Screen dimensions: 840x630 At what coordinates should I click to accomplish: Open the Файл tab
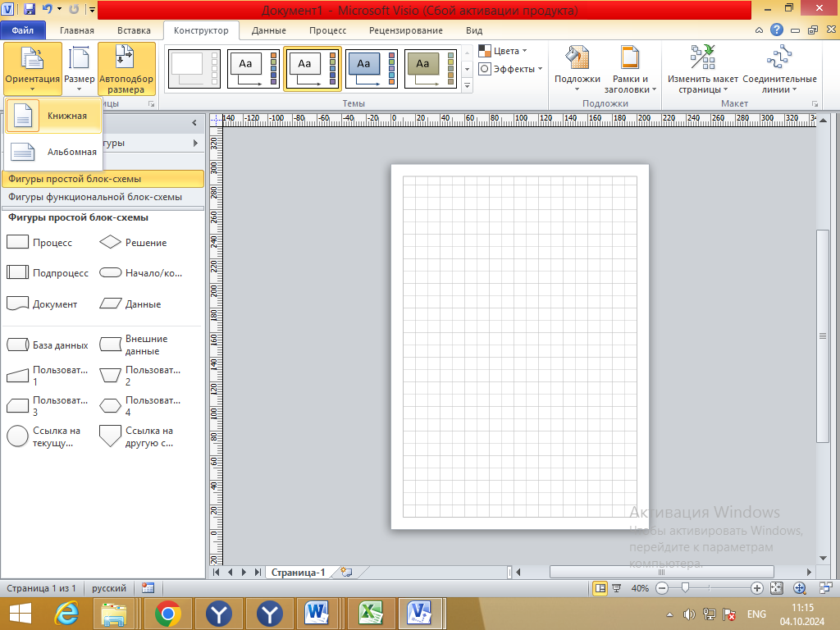23,30
